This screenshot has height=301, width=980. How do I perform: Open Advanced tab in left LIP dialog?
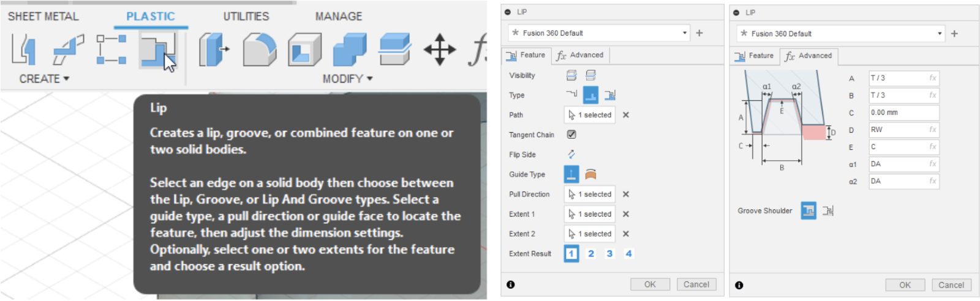[580, 55]
